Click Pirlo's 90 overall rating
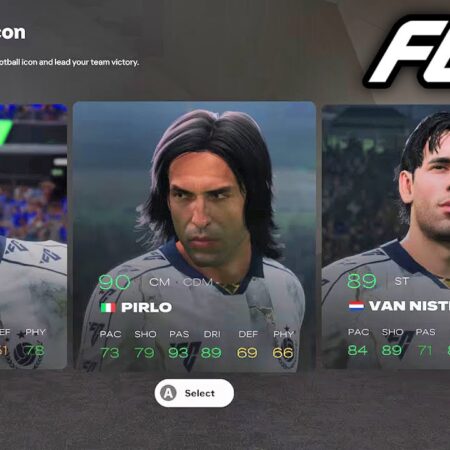The image size is (450, 450). (x=114, y=282)
